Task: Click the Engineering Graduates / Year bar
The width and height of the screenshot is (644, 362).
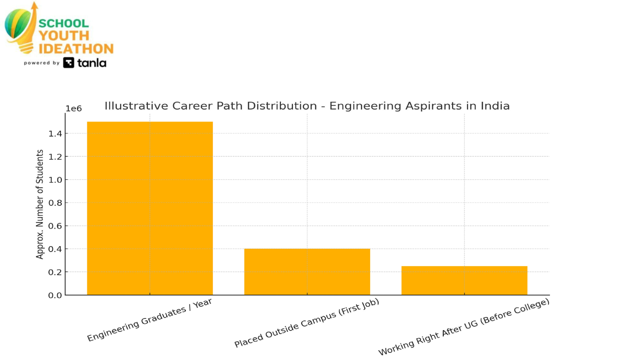Action: pos(150,208)
